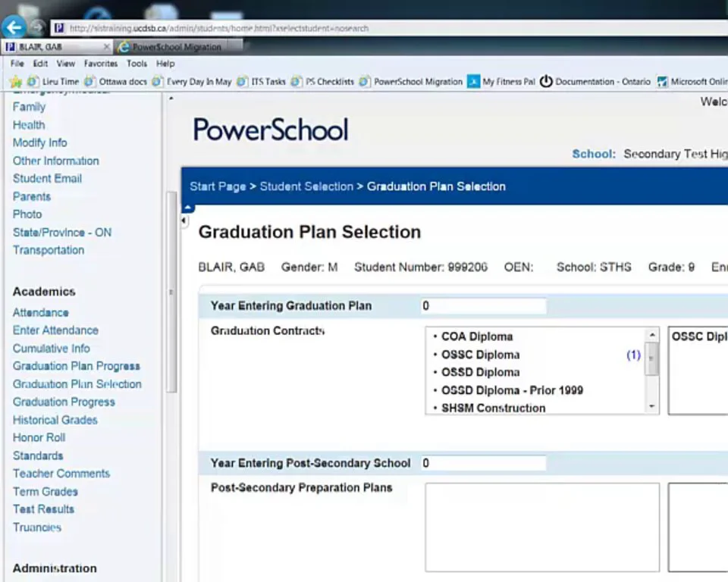
Task: Open Graduation Progress link
Action: 64,402
